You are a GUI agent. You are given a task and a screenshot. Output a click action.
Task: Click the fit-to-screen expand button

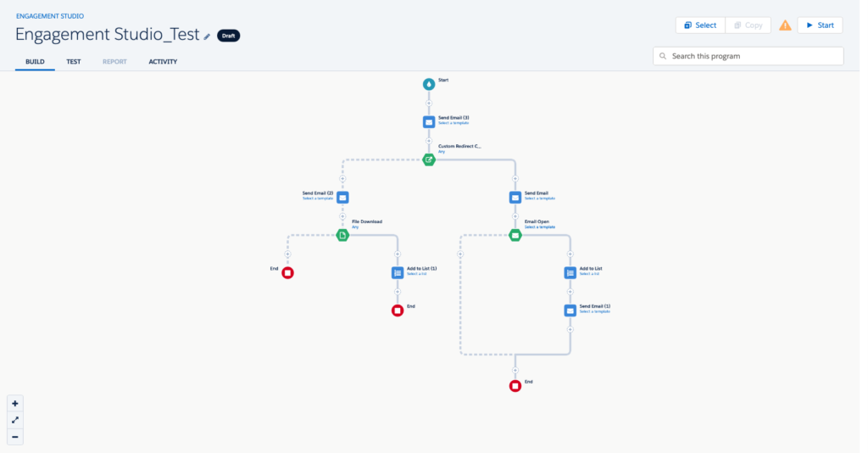click(15, 421)
